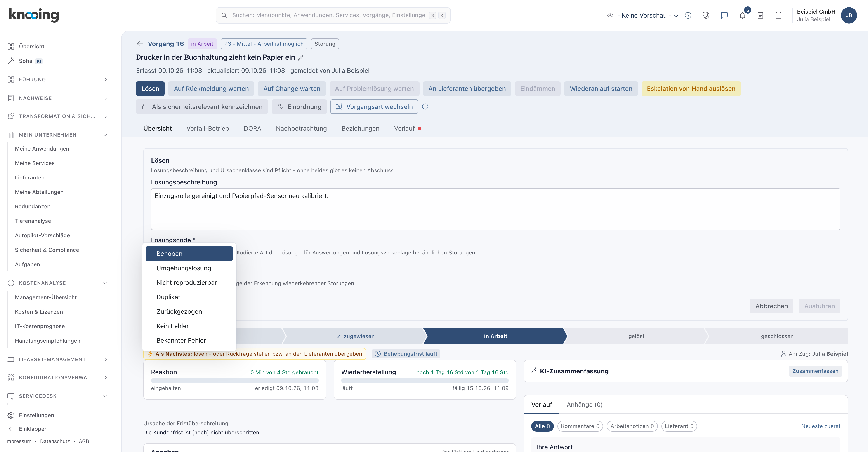The width and height of the screenshot is (868, 452).
Task: Click the Lösungsbeschreibung text area
Action: pyautogui.click(x=495, y=209)
